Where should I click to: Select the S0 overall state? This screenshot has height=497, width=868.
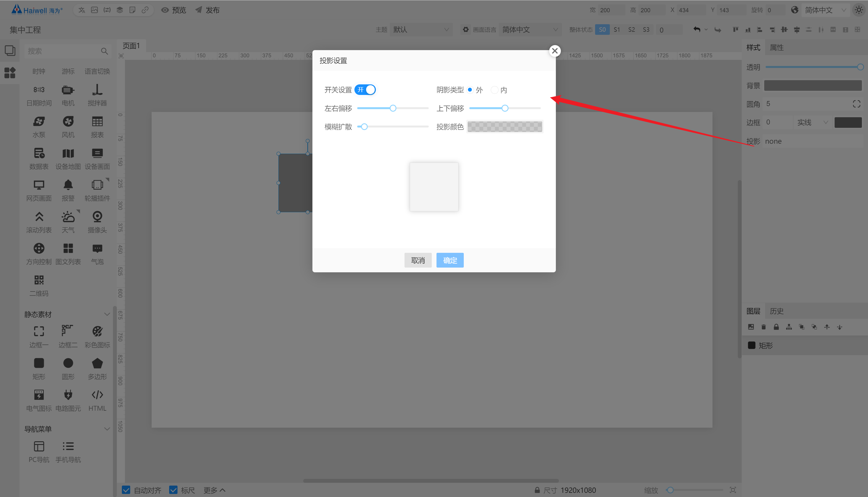602,30
